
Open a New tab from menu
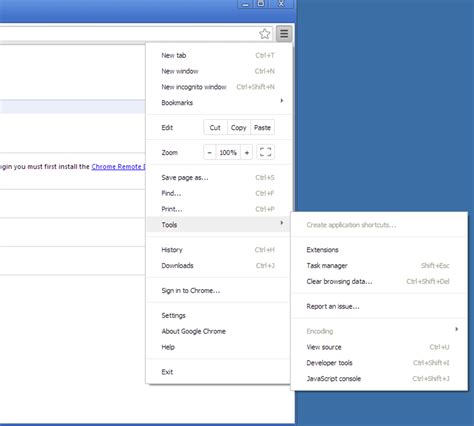click(218, 55)
